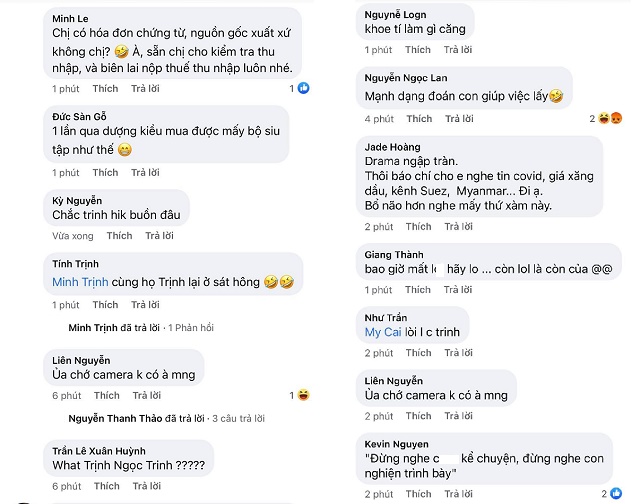Reply to Kỳ Nguyễn's comment
The width and height of the screenshot is (640, 504).
click(x=159, y=236)
